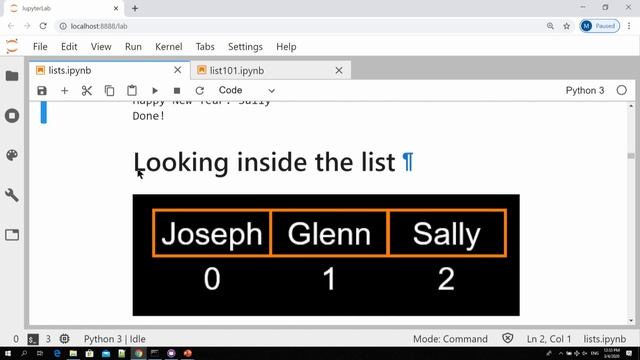Viewport: 640px width, 360px height.
Task: Open the File menu
Action: point(40,47)
